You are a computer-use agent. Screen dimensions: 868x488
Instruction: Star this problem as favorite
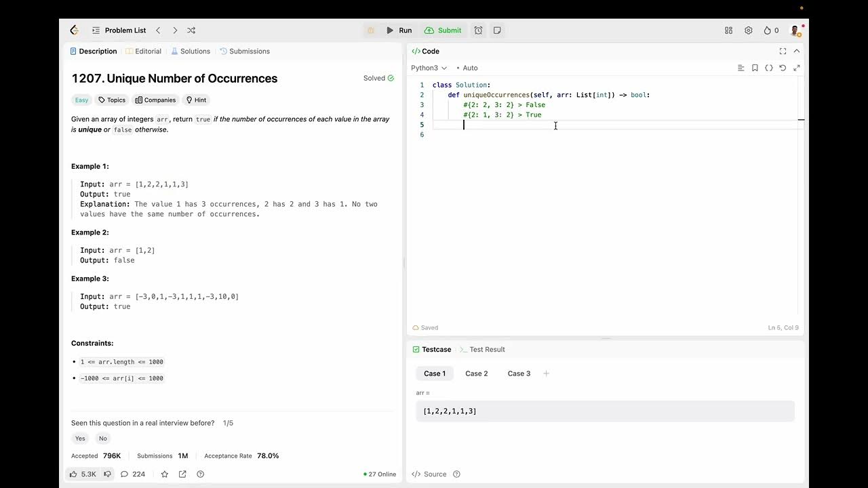(x=164, y=474)
